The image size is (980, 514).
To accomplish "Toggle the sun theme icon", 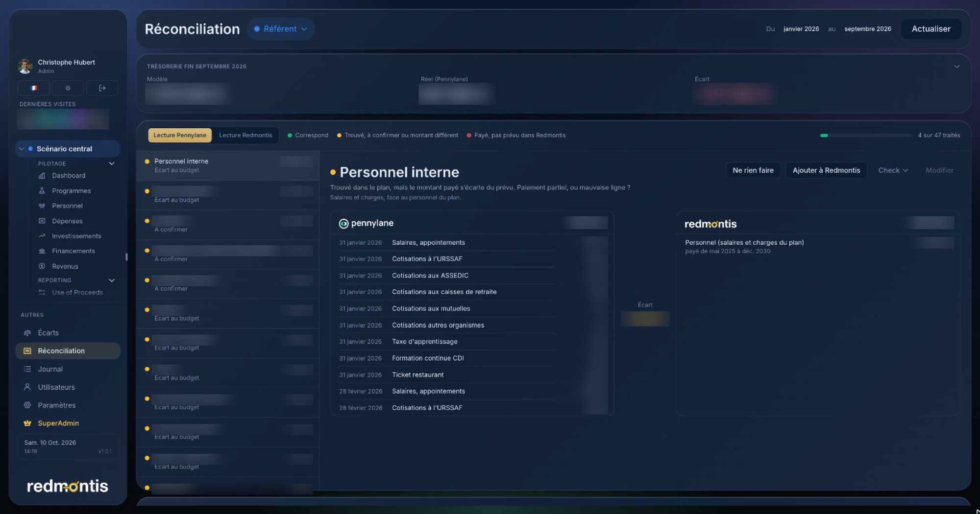I will 68,88.
